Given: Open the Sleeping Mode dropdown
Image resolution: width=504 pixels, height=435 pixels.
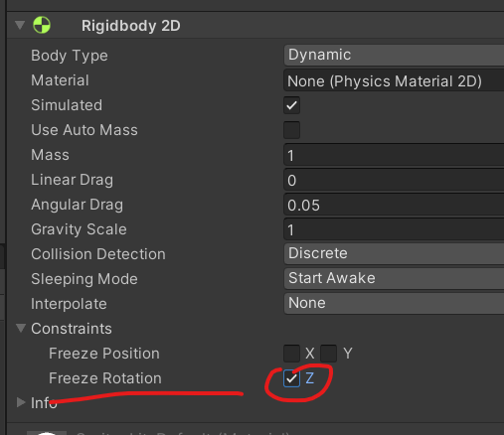Looking at the screenshot, I should tap(394, 279).
